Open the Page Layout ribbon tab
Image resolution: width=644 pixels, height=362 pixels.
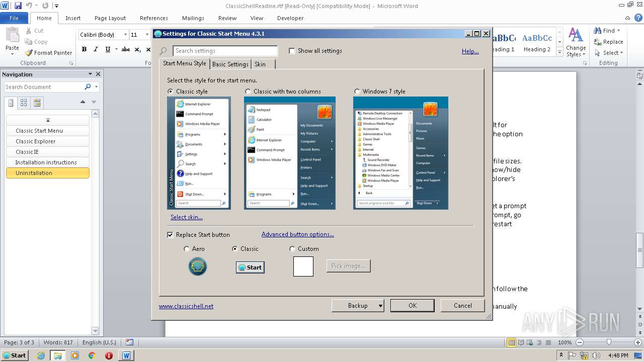pos(110,18)
